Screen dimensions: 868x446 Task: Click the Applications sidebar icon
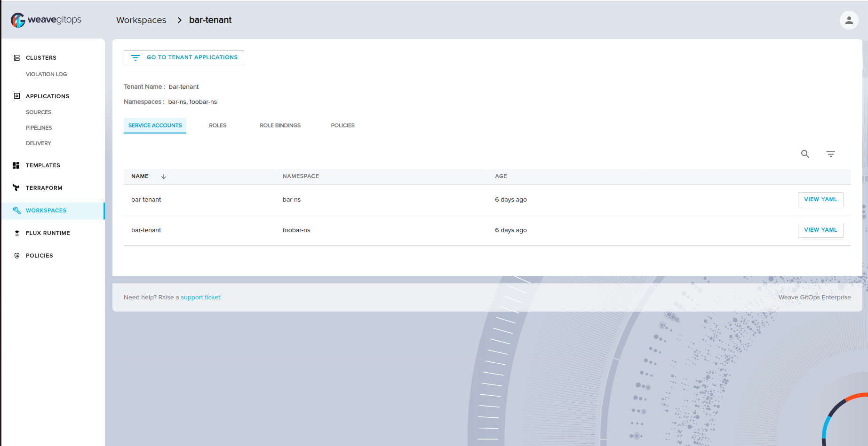(x=17, y=96)
